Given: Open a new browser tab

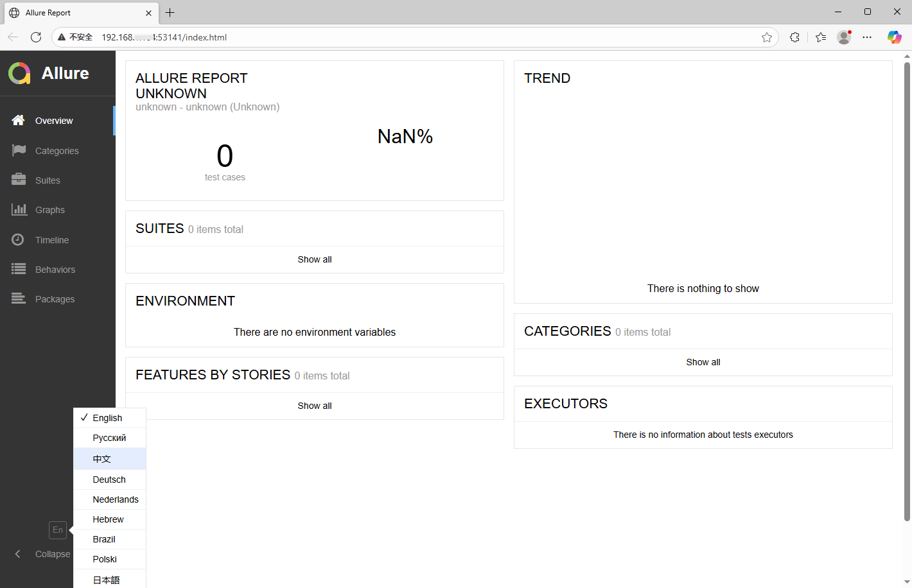Looking at the screenshot, I should [170, 12].
